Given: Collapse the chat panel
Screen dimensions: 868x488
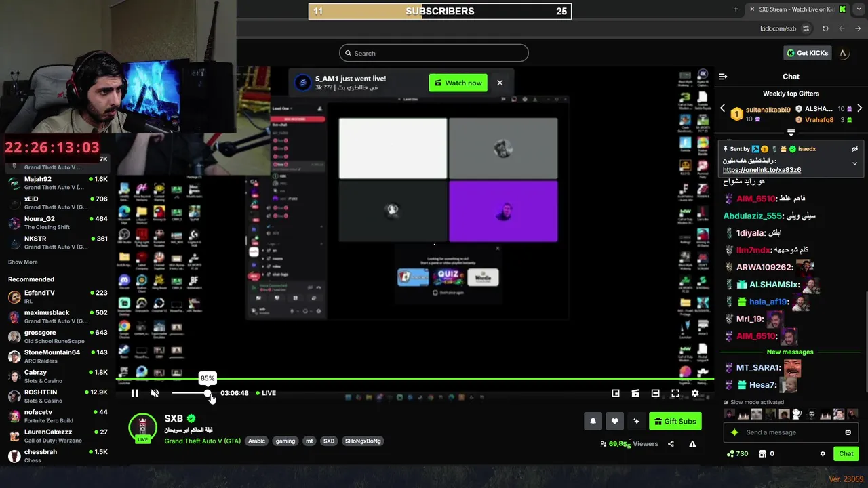Looking at the screenshot, I should point(723,77).
